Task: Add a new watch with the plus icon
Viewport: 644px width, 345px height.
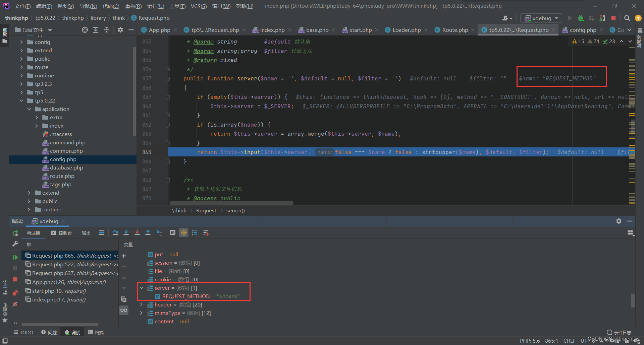Action: coord(124,256)
